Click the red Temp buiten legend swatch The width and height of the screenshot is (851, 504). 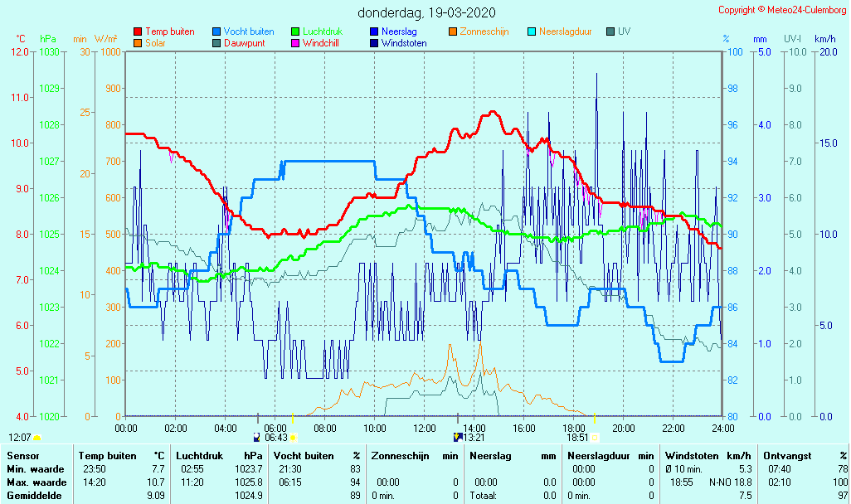click(138, 32)
